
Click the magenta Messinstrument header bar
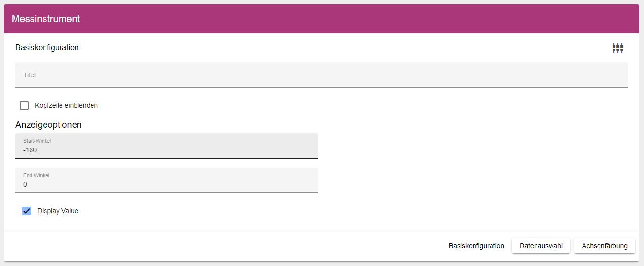tap(322, 19)
